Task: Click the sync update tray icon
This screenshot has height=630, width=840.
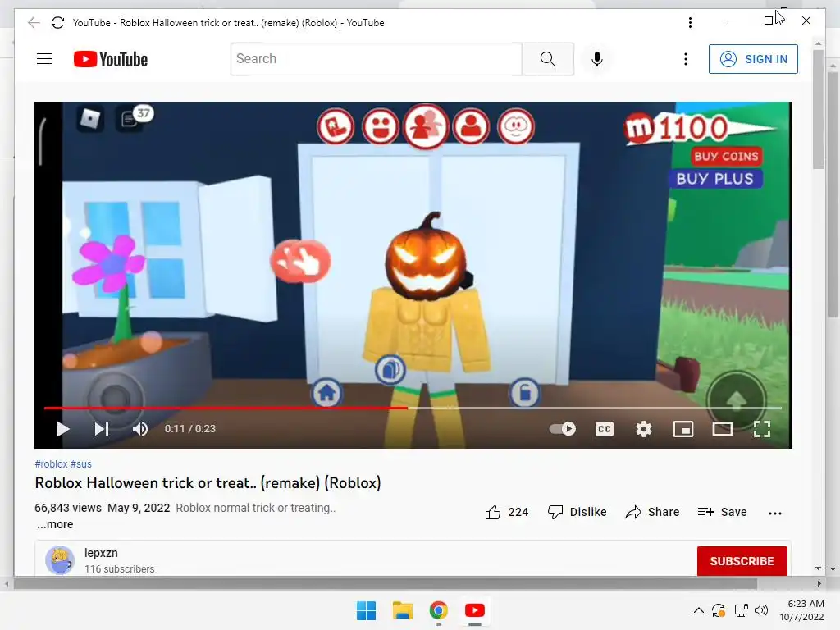Action: (x=719, y=610)
